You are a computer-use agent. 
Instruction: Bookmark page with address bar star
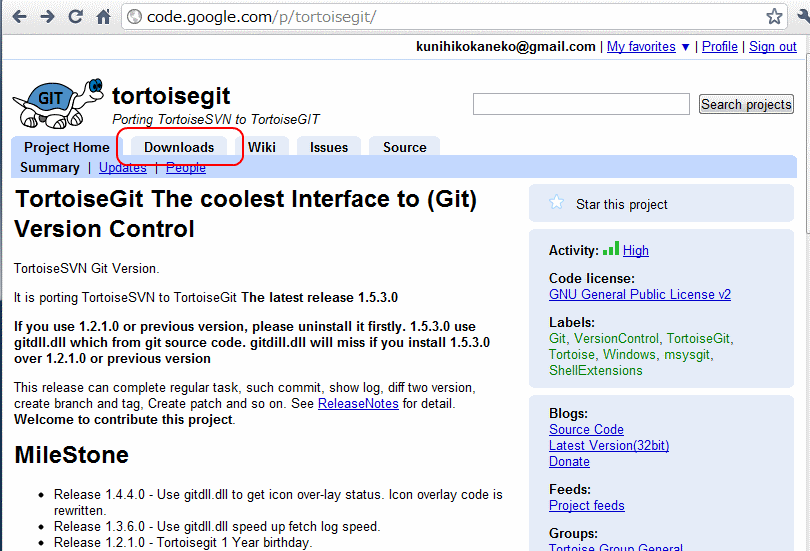coord(774,17)
